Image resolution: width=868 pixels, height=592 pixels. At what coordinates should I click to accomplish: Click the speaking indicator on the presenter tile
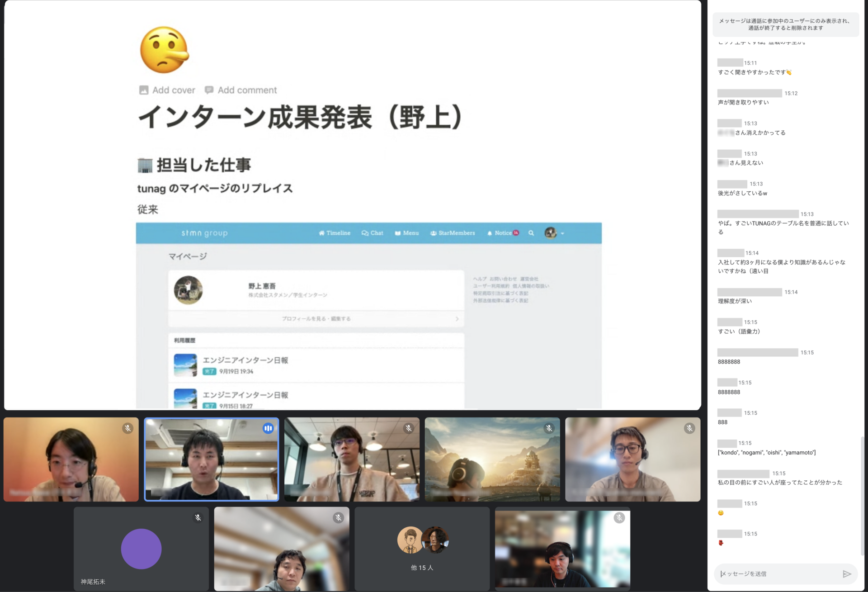coord(268,428)
